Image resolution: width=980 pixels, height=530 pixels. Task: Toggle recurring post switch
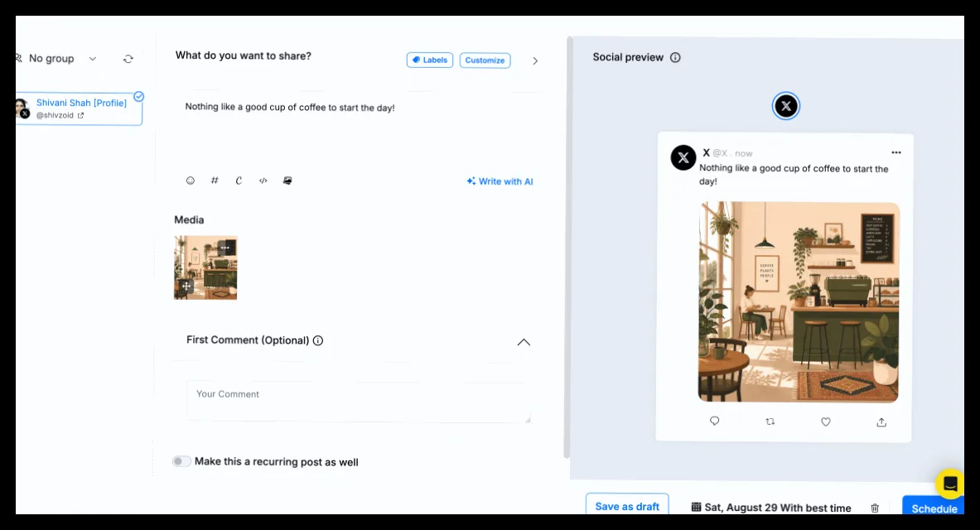[181, 461]
